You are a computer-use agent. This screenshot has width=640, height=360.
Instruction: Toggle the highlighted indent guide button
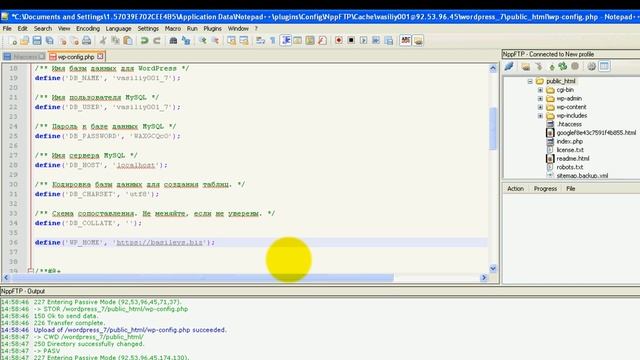286,40
